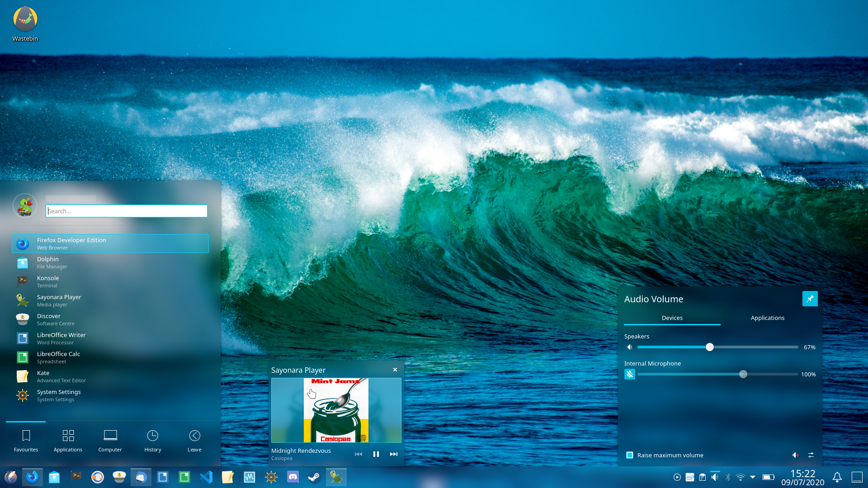Open Konsole terminal from the taskbar
Screen dimensions: 868x488
click(76, 477)
